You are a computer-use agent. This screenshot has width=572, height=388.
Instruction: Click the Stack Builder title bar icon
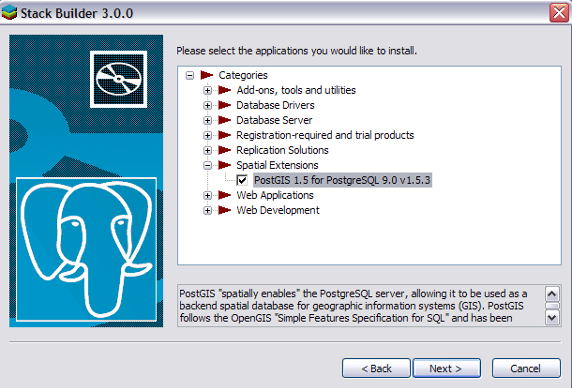[9, 13]
